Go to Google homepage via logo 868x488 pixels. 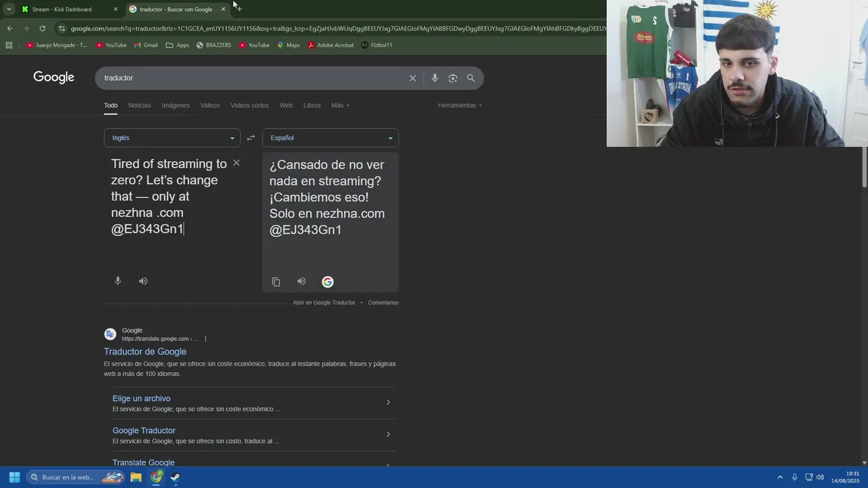[54, 77]
